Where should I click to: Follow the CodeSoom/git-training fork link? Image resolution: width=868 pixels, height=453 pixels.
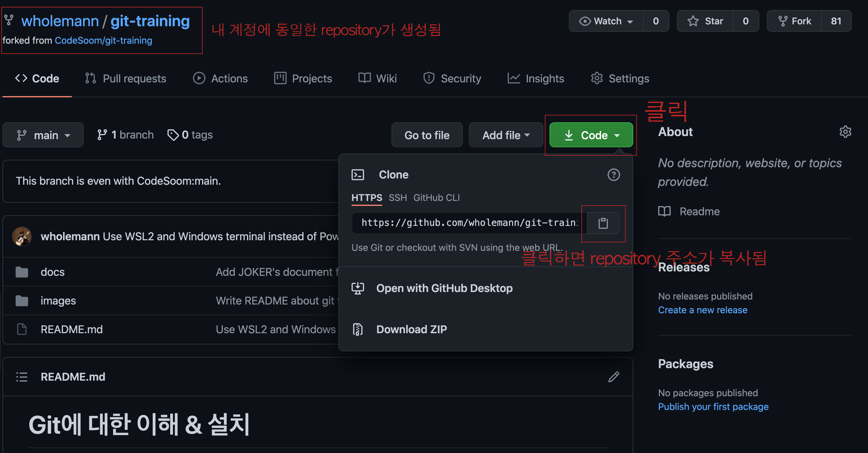103,41
